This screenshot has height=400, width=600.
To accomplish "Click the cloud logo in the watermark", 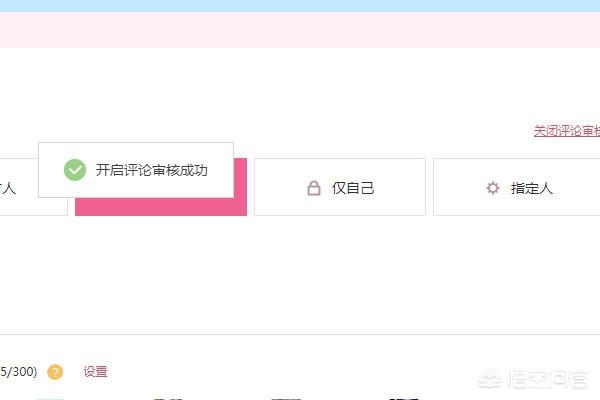I will point(489,380).
